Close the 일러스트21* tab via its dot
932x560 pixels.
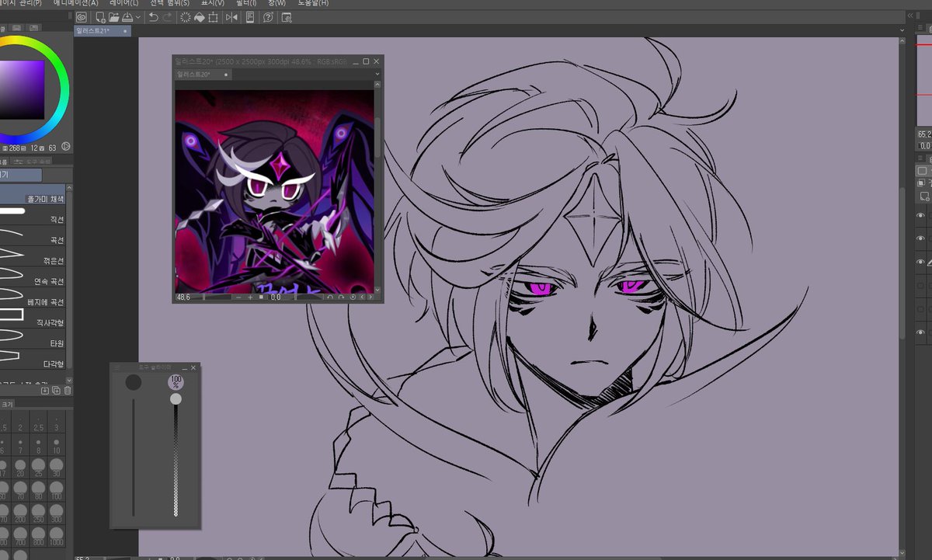click(127, 31)
